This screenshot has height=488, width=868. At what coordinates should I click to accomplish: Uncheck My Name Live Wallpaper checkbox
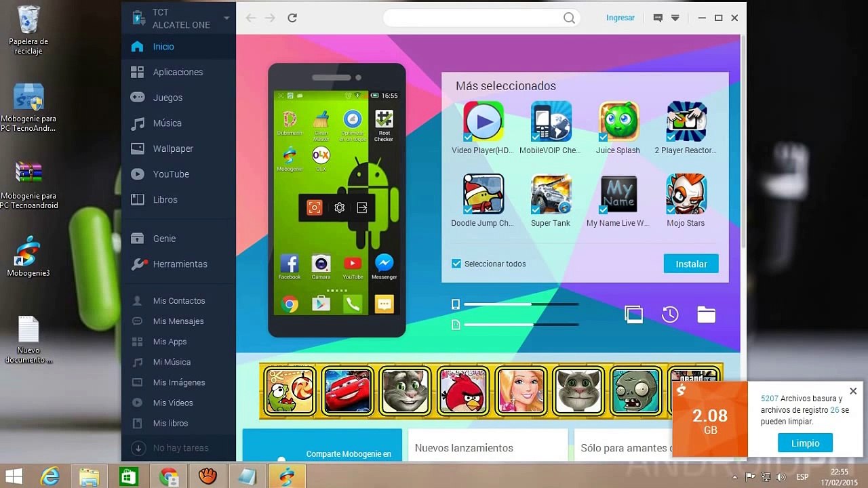click(603, 209)
